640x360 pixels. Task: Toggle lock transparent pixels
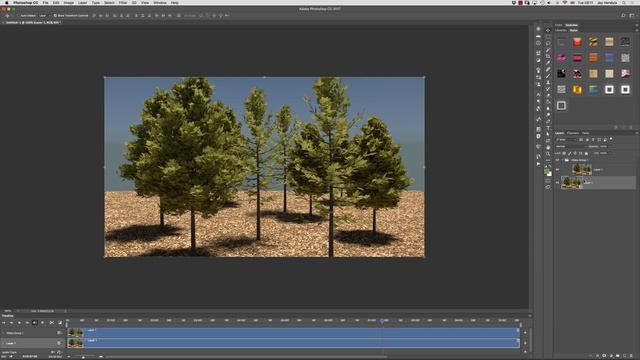[x=564, y=153]
